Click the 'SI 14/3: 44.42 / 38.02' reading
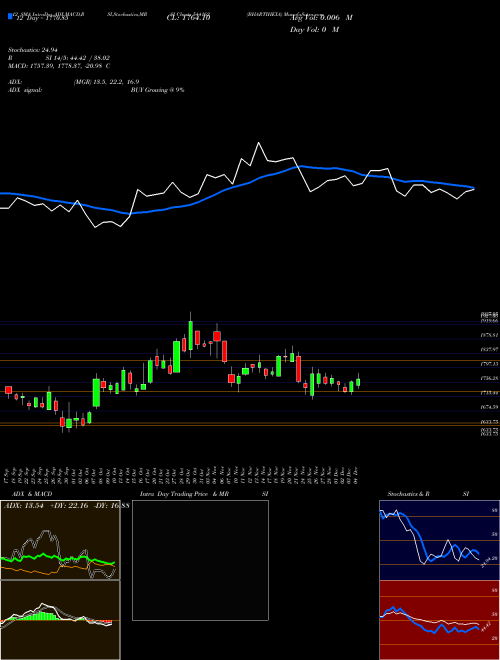500x660 pixels. (78, 58)
